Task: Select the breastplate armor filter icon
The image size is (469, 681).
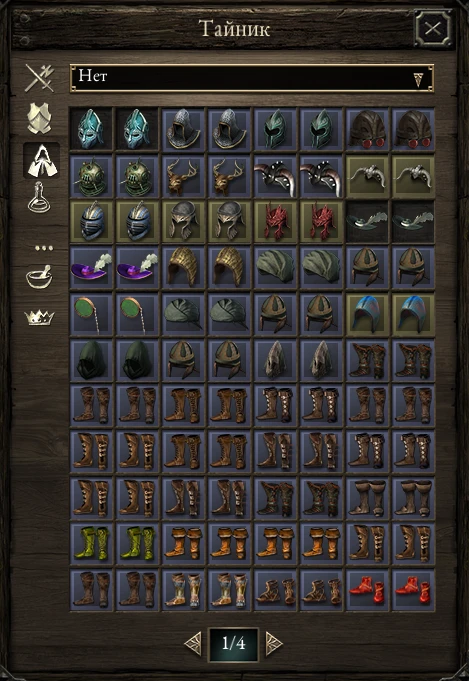Action: (40, 118)
